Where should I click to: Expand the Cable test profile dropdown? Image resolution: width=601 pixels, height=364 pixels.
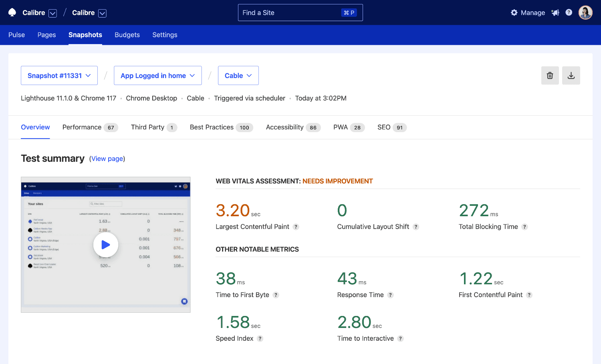click(238, 75)
